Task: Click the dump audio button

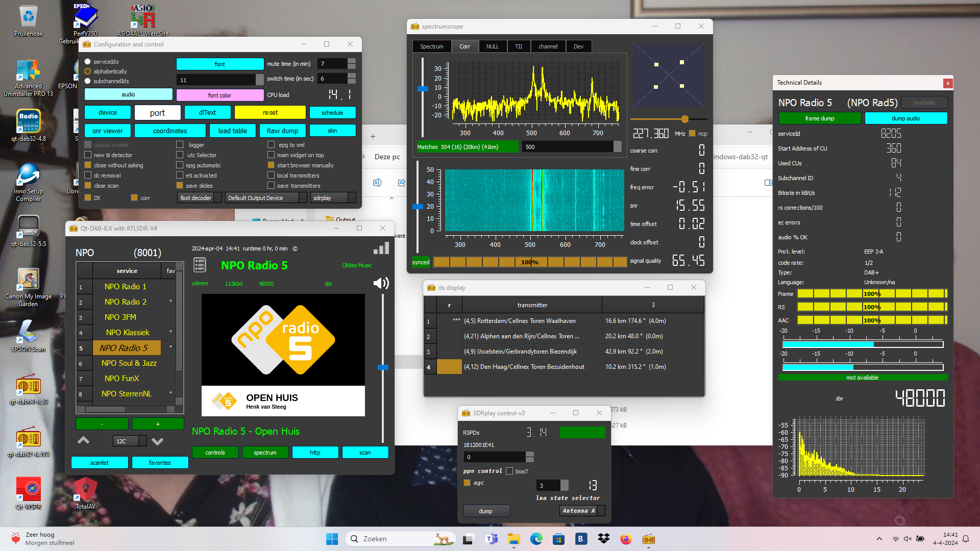Action: pos(906,118)
